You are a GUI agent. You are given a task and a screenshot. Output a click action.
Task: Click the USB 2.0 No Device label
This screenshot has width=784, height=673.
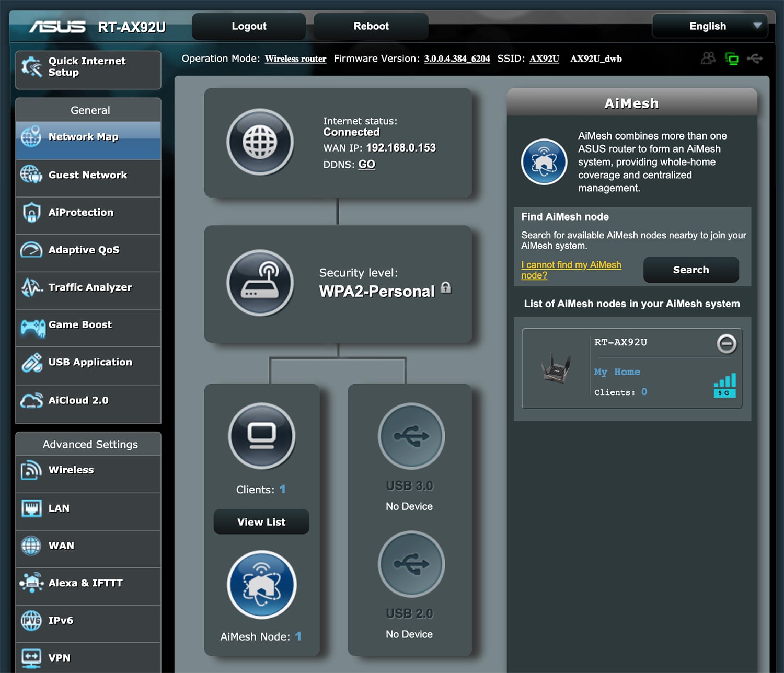[x=409, y=634]
